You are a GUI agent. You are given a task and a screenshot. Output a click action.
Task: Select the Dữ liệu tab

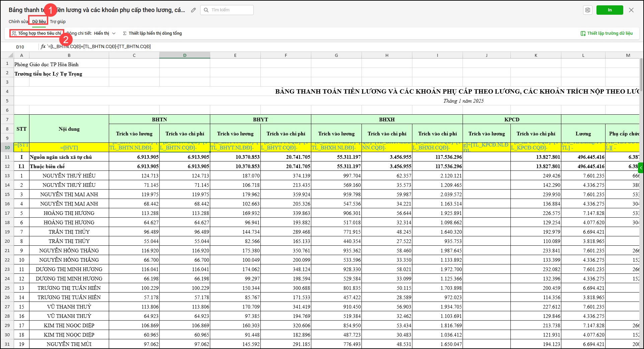click(x=39, y=22)
